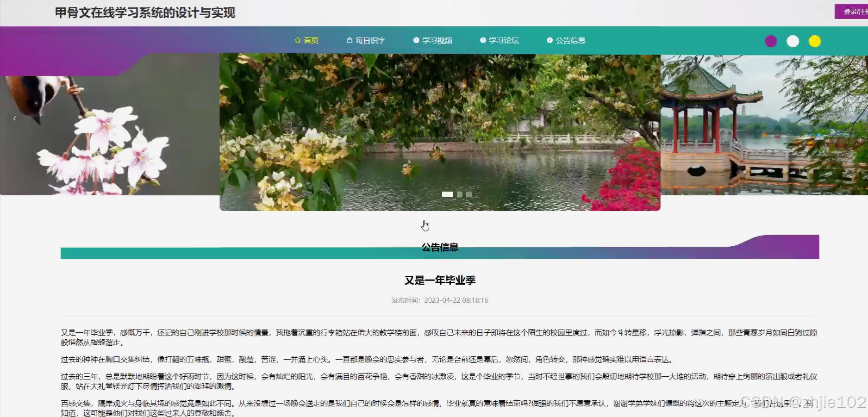Click the 公告信息 section heading
The height and width of the screenshot is (417, 868).
(x=440, y=248)
